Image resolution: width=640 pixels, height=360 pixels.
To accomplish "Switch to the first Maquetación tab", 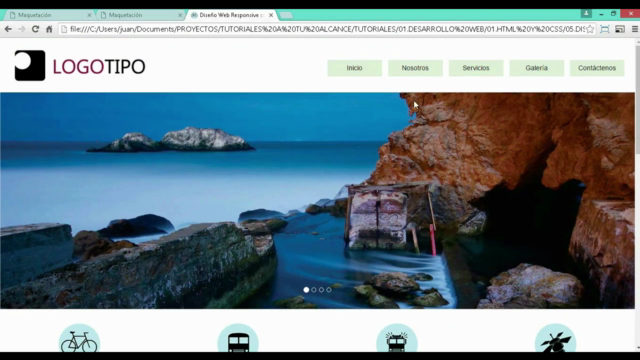I will coord(48,15).
